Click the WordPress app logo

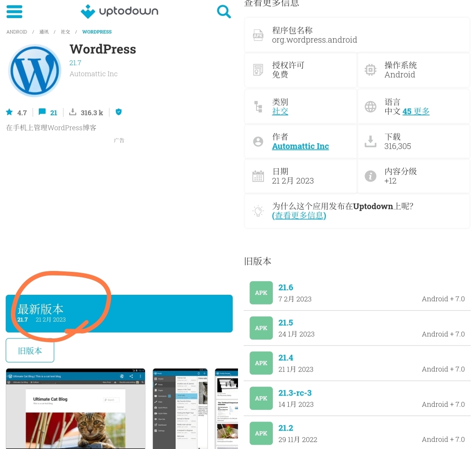35,71
